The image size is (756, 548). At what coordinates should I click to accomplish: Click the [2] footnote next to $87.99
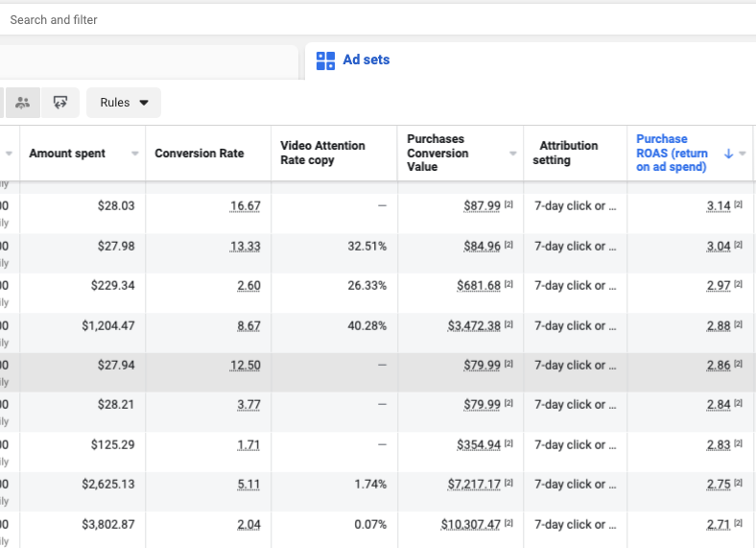[508, 206]
